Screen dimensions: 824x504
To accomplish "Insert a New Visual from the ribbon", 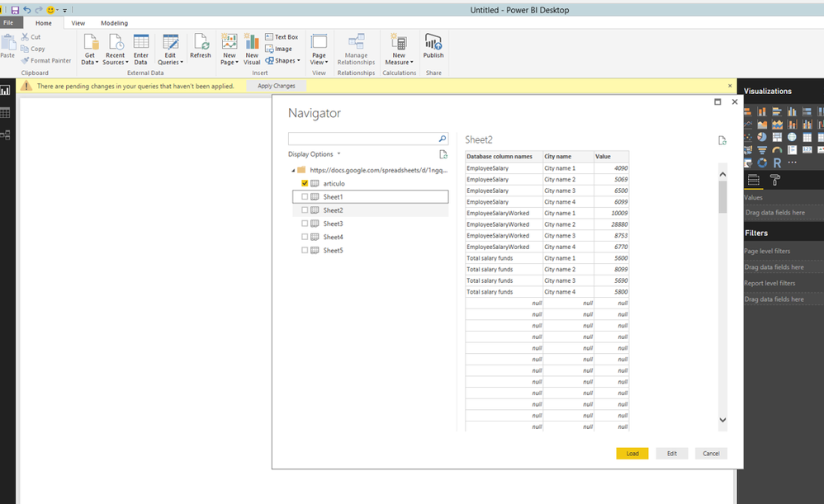I will pos(252,49).
